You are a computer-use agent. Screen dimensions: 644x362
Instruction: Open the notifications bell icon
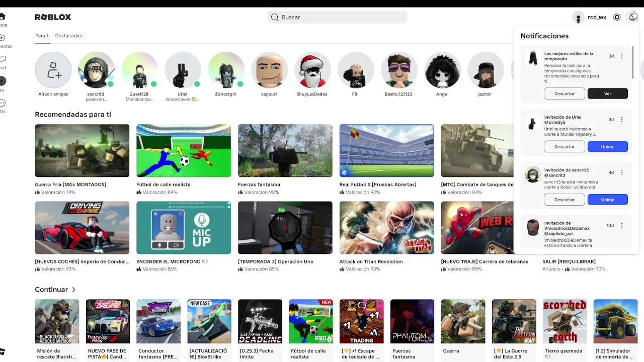632,17
